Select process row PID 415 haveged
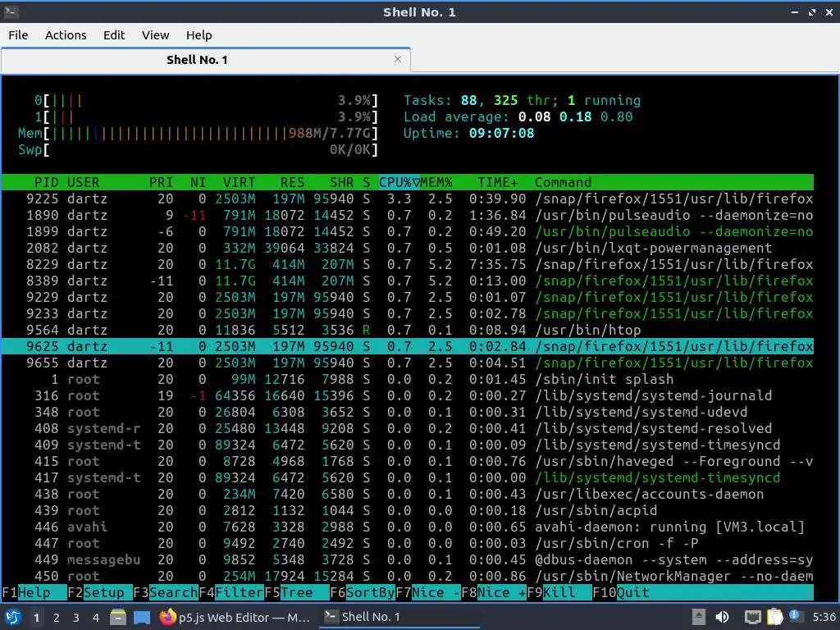Image resolution: width=840 pixels, height=630 pixels. (x=408, y=461)
